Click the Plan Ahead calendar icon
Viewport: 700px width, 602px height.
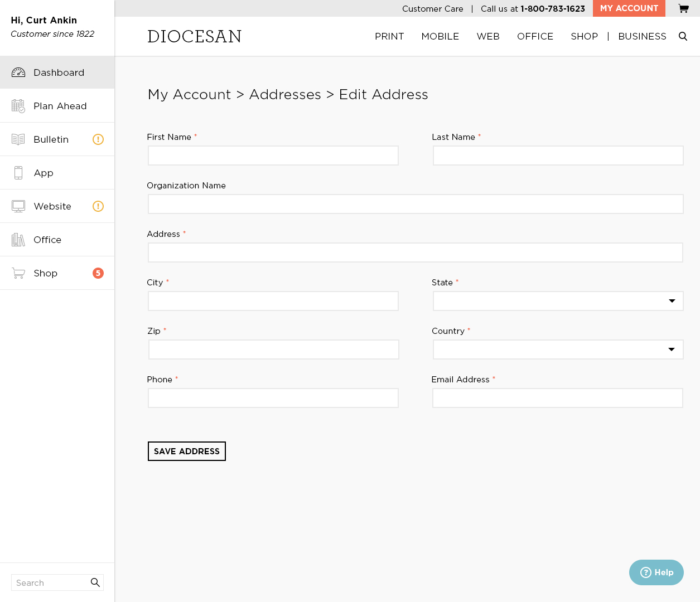(x=18, y=106)
